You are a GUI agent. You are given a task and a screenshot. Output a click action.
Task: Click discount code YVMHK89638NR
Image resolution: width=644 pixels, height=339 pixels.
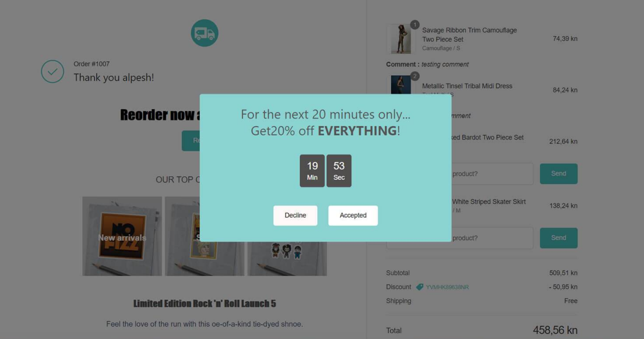coord(447,287)
